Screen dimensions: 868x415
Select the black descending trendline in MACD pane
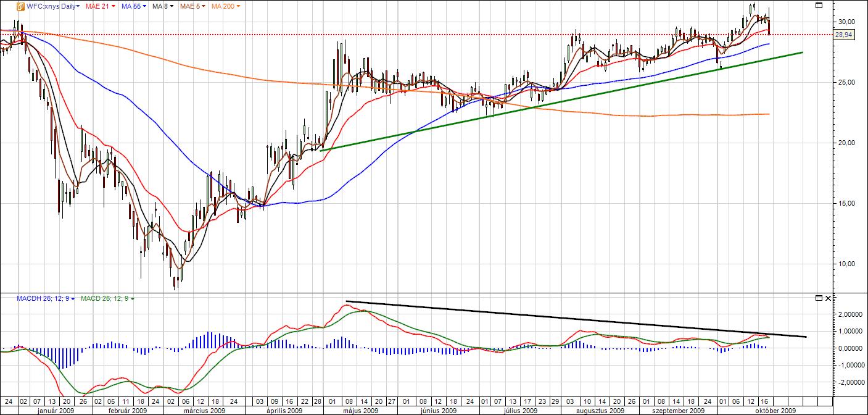click(x=555, y=317)
